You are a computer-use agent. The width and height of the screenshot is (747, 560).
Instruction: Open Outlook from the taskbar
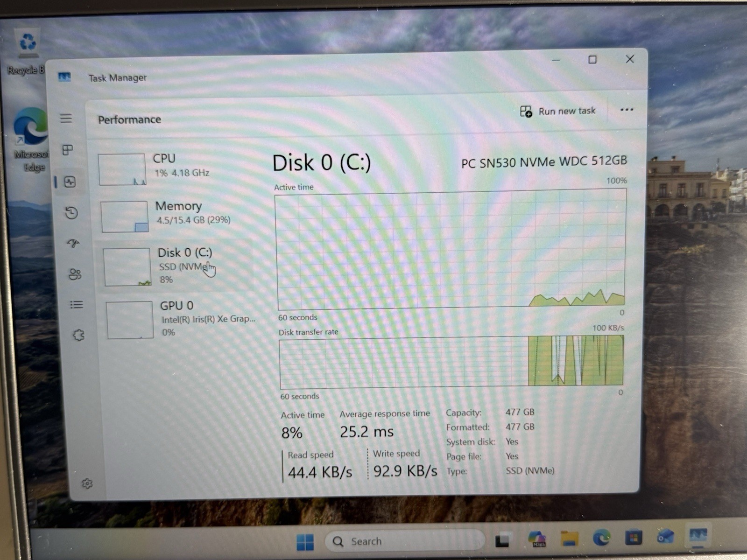coord(665,537)
